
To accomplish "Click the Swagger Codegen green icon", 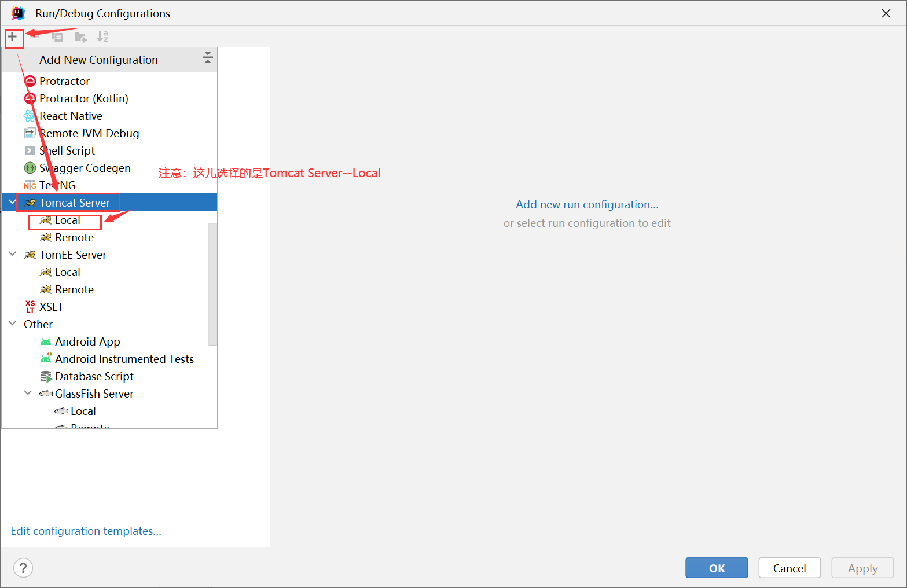I will click(30, 168).
